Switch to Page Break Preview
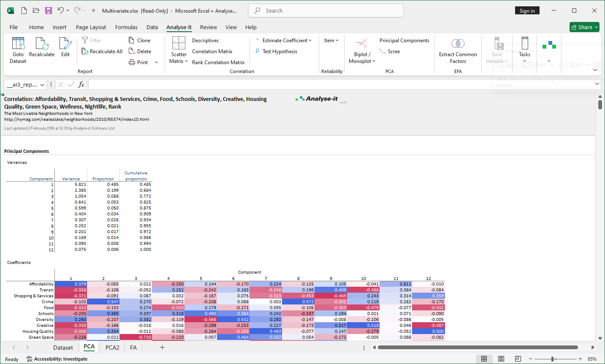The width and height of the screenshot is (605, 364). [x=518, y=359]
